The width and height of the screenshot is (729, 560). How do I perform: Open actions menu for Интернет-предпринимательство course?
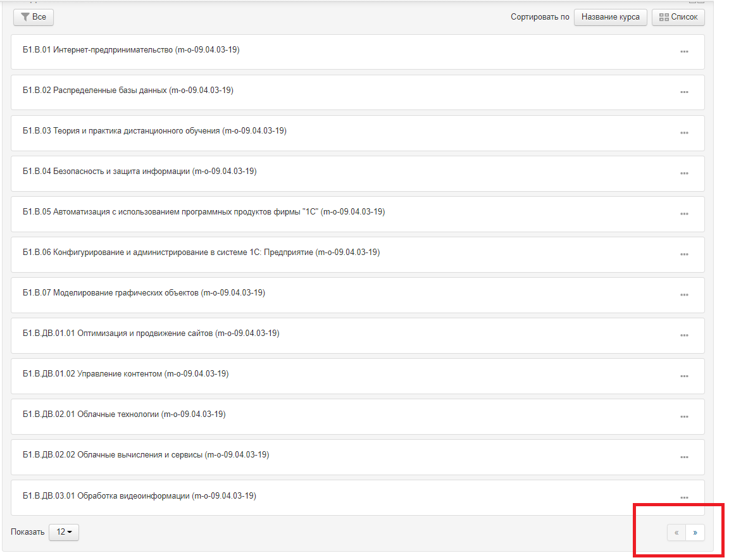point(684,52)
